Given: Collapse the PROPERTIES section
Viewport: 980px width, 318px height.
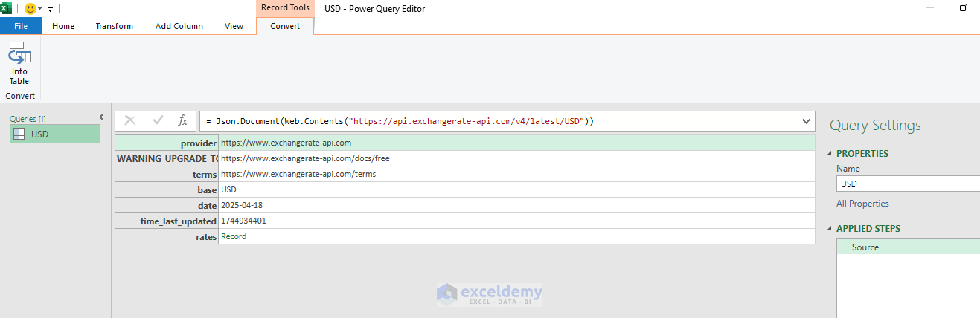Looking at the screenshot, I should 830,154.
